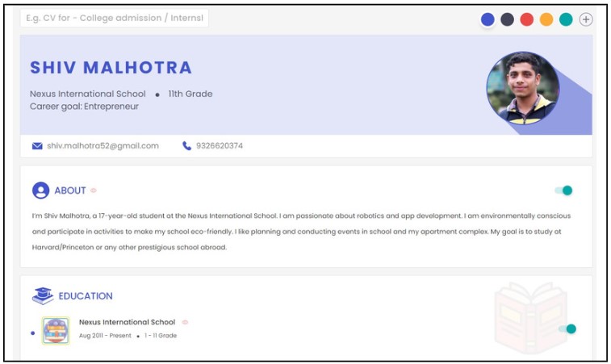The width and height of the screenshot is (611, 364).
Task: Click the envelope email icon
Action: (37, 146)
